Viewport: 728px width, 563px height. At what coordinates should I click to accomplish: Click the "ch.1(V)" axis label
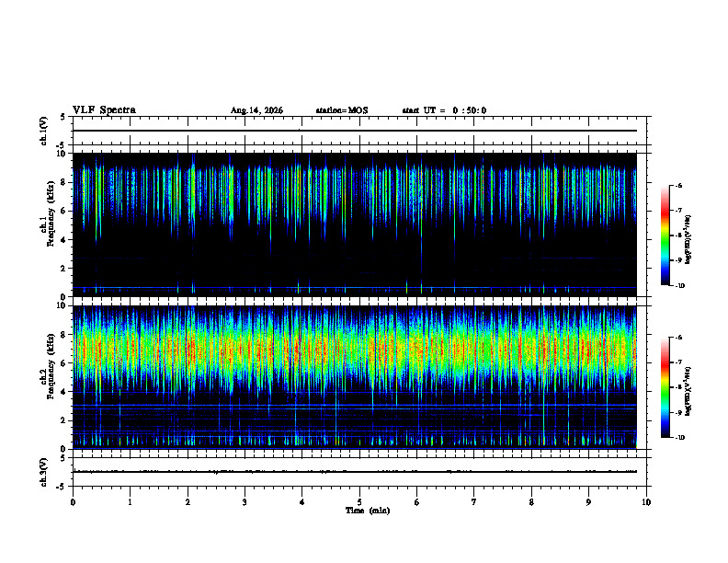43,131
